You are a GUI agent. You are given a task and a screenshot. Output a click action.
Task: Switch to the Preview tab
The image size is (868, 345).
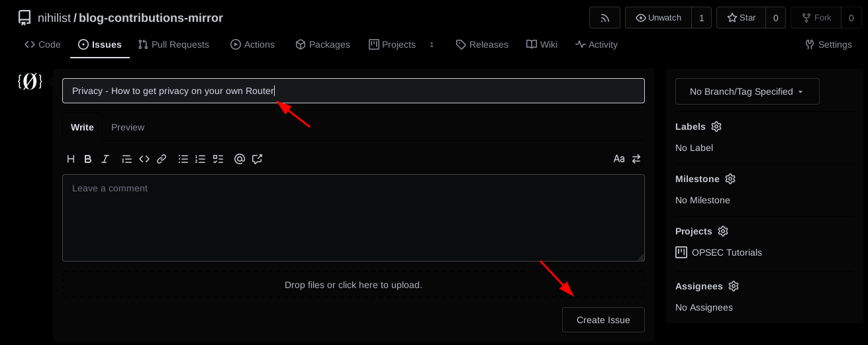coord(128,127)
